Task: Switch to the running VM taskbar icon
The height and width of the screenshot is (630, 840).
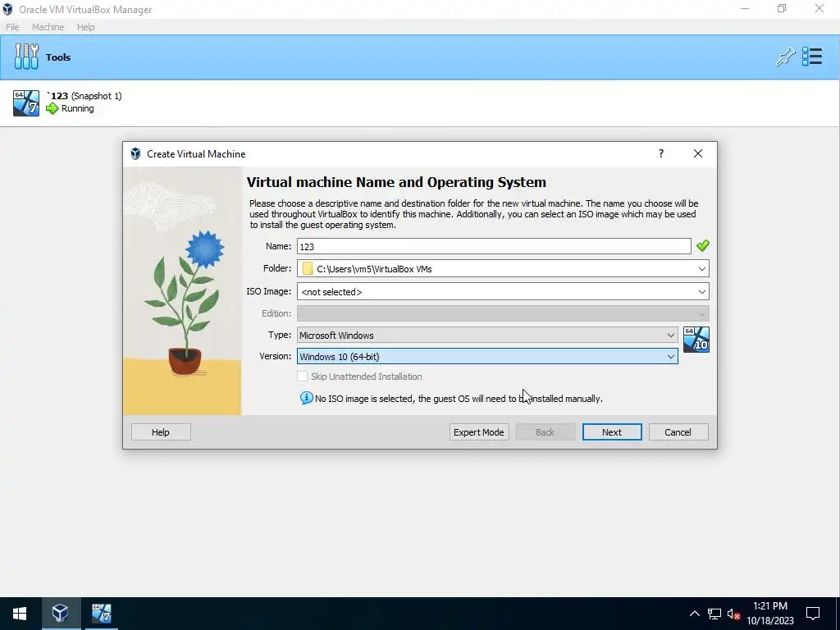Action: (101, 614)
